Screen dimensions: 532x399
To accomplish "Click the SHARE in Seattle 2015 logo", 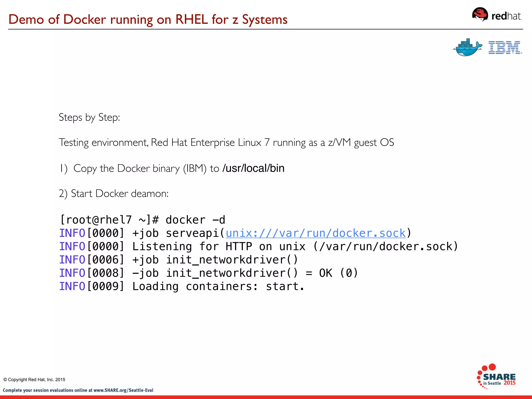I will 496,376.
